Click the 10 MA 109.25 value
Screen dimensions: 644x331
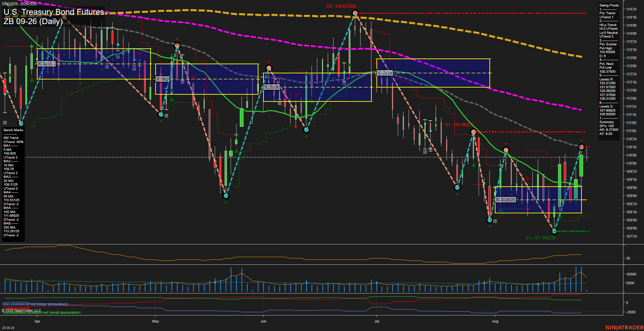pos(9,169)
